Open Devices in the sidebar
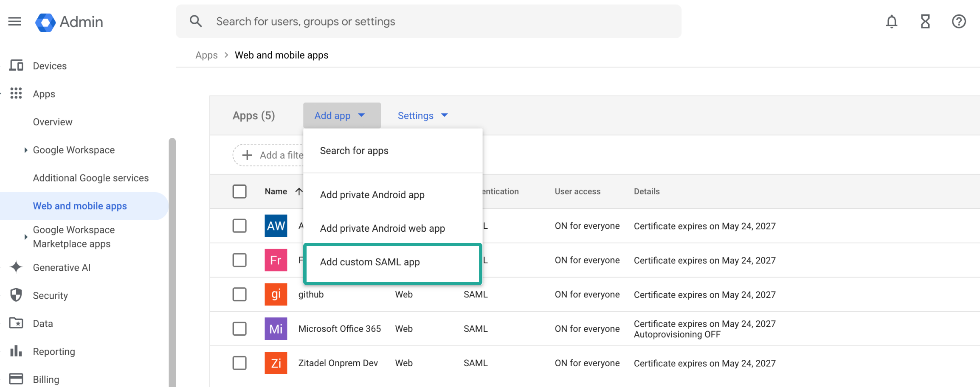Viewport: 980px width, 387px height. (50, 66)
